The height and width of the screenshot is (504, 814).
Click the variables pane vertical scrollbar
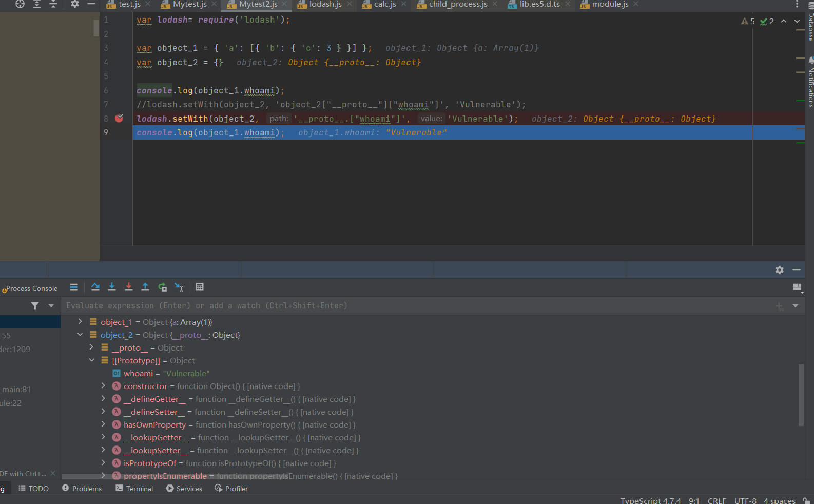(801, 395)
